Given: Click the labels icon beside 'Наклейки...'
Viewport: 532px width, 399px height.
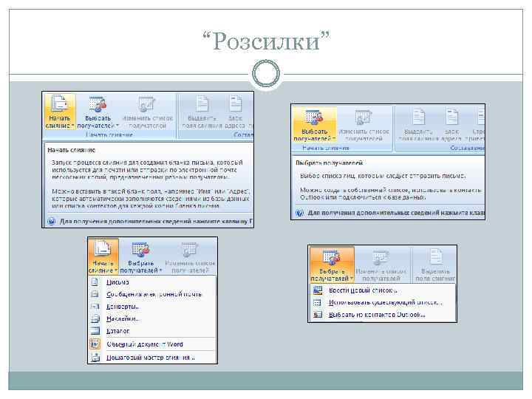Looking at the screenshot, I should pos(95,318).
